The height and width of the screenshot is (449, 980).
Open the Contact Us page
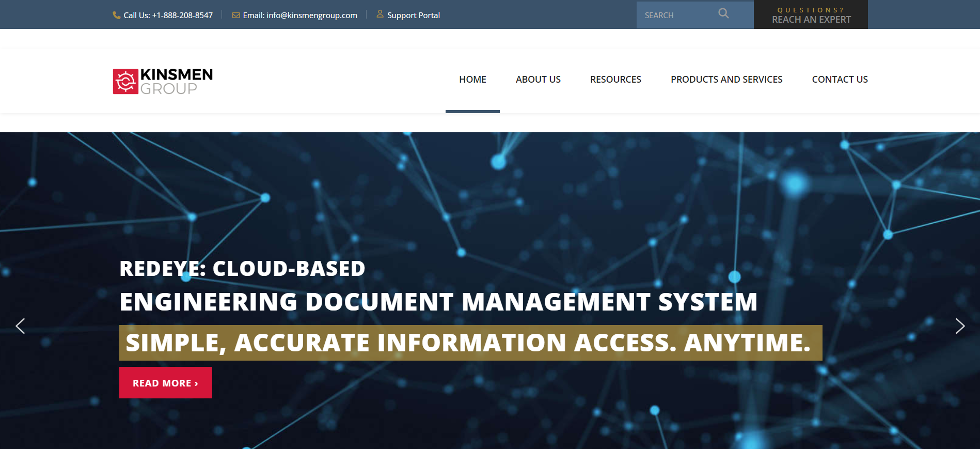coord(840,80)
